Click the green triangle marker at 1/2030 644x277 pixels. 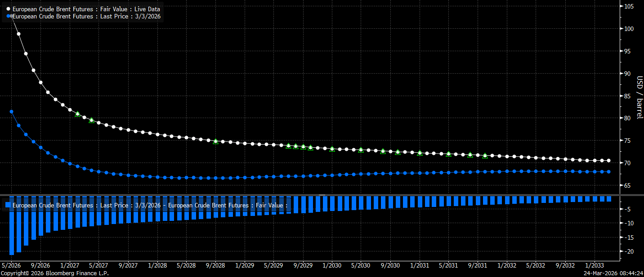[x=332, y=149]
